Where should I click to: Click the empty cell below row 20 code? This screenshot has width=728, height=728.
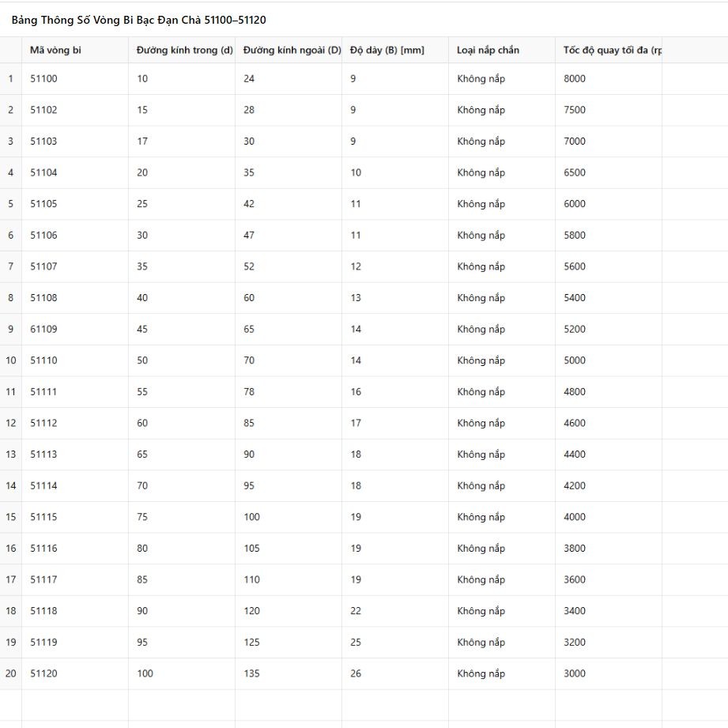(75, 705)
